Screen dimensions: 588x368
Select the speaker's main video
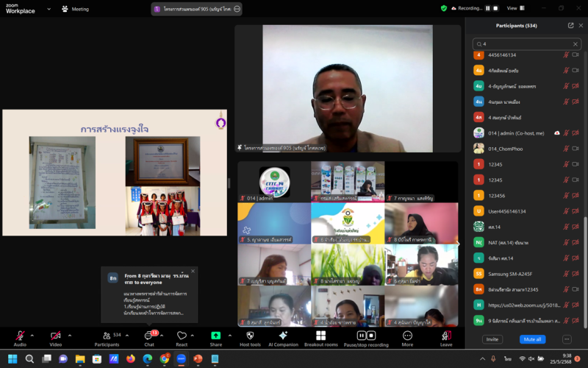click(348, 88)
